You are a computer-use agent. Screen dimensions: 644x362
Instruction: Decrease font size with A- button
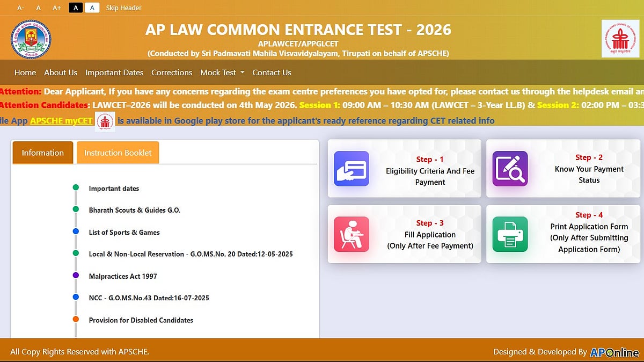tap(20, 8)
